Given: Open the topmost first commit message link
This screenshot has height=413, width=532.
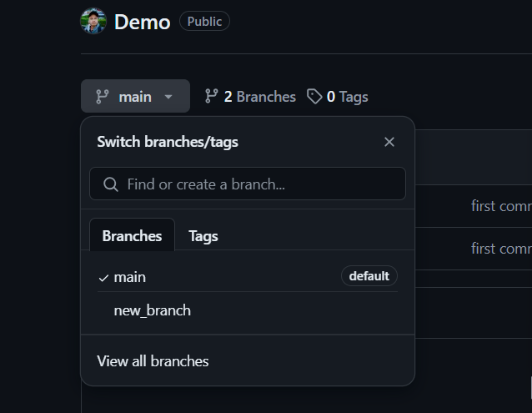Looking at the screenshot, I should (x=500, y=205).
